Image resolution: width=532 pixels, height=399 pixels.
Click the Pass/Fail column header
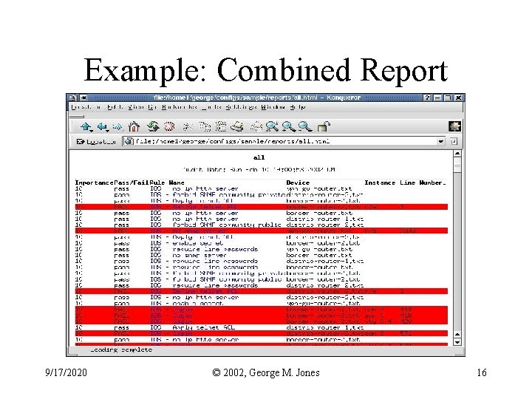point(132,183)
